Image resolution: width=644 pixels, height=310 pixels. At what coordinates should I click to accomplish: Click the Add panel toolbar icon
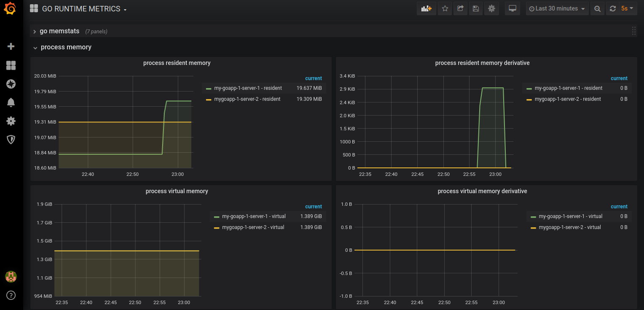click(427, 8)
